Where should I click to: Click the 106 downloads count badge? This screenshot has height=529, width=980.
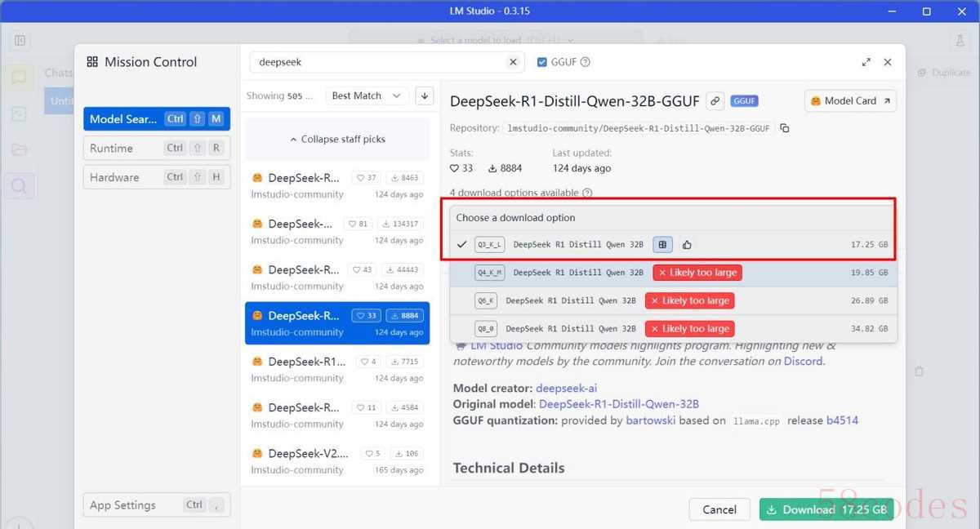[x=405, y=453]
